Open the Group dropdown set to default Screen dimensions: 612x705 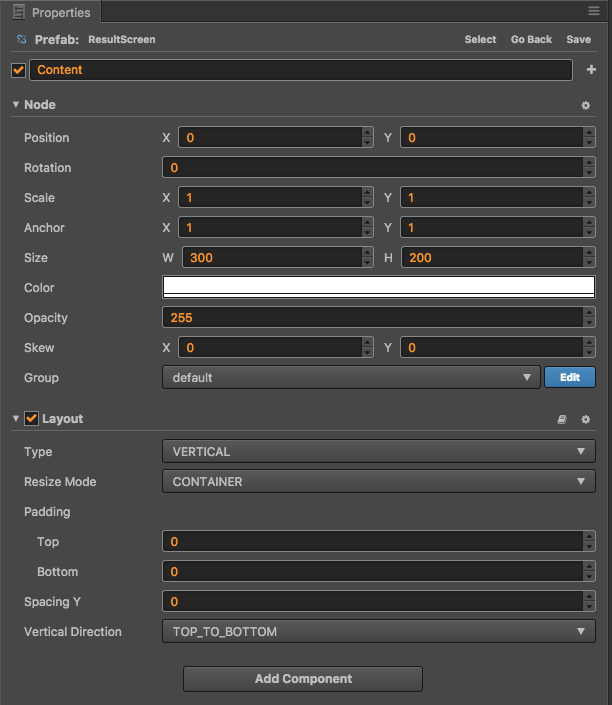[x=351, y=377]
